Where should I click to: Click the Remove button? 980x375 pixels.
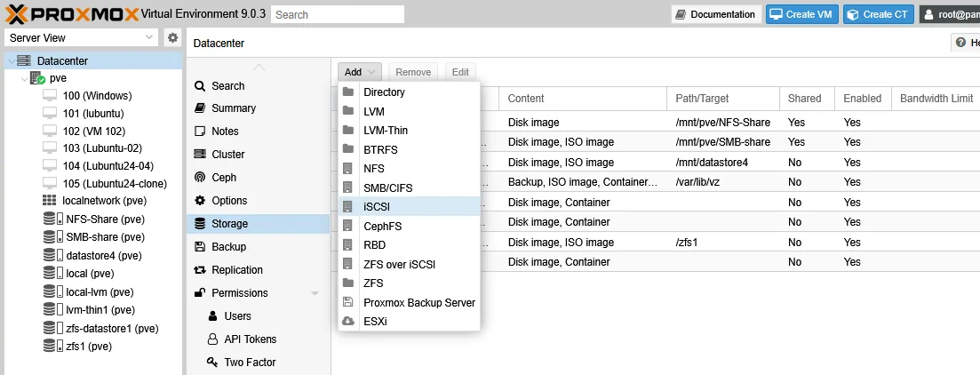point(413,72)
